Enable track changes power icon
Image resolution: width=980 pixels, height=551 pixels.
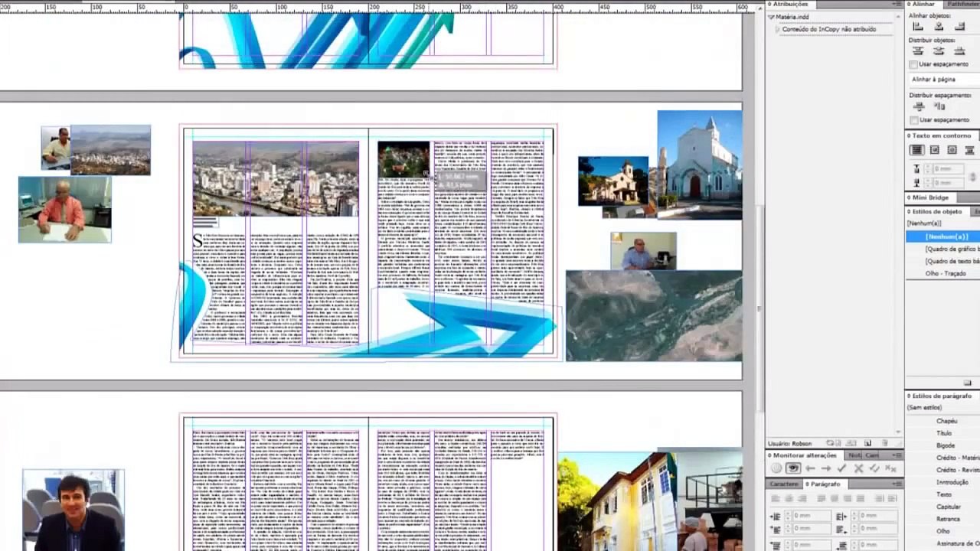[776, 468]
